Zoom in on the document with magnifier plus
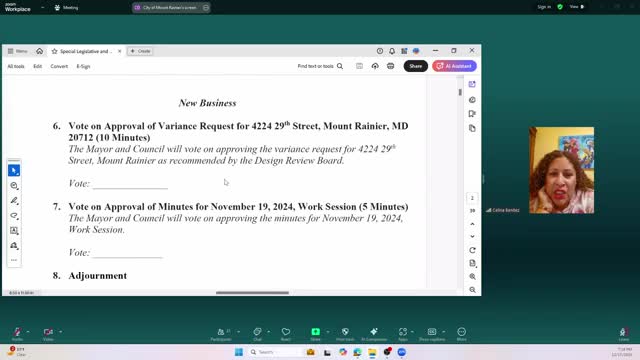The image size is (640, 360). click(x=472, y=277)
